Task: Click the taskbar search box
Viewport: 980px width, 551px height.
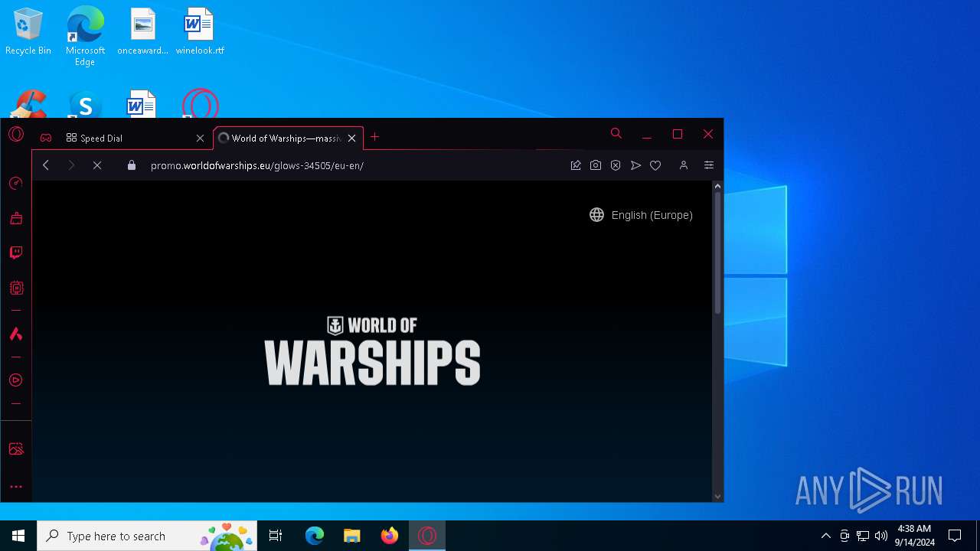Action: point(147,536)
